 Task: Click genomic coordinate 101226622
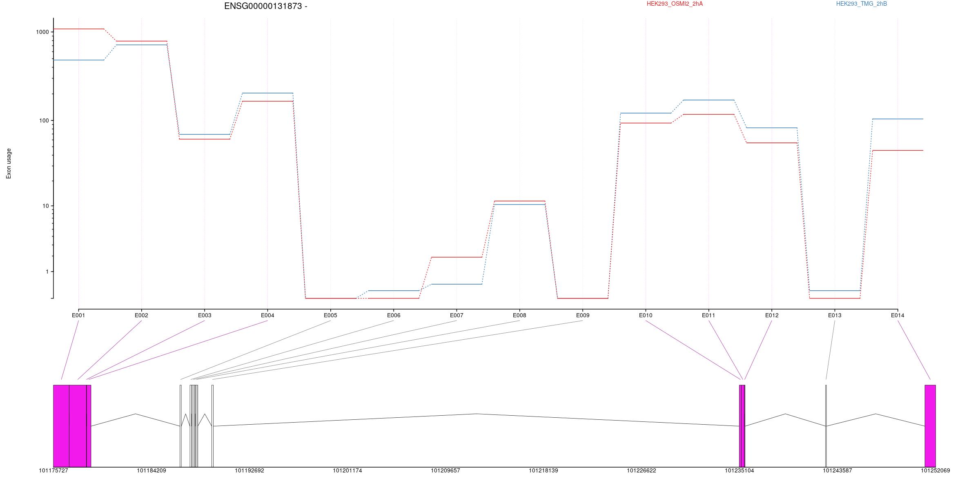[641, 470]
